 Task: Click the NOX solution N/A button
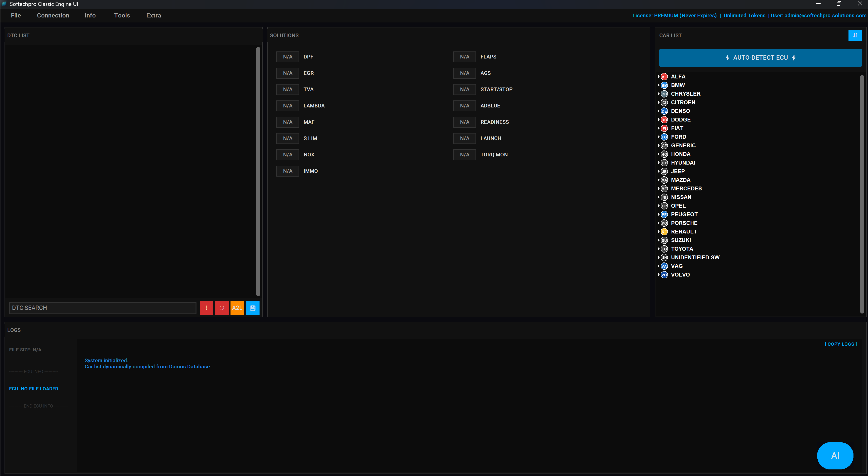pos(287,155)
